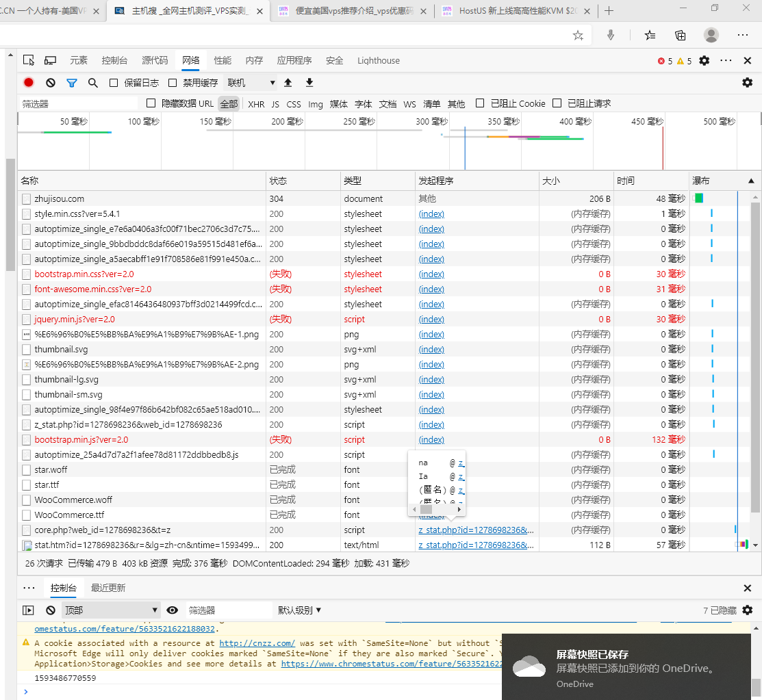Open the favorites list icon
Image resolution: width=762 pixels, height=700 pixels.
click(x=650, y=35)
